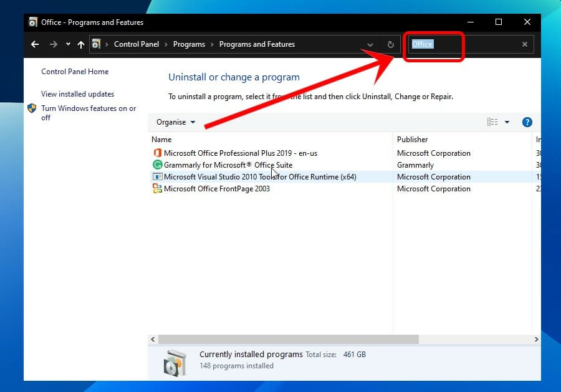Click the horizontal scrollbar thumb

(289, 339)
